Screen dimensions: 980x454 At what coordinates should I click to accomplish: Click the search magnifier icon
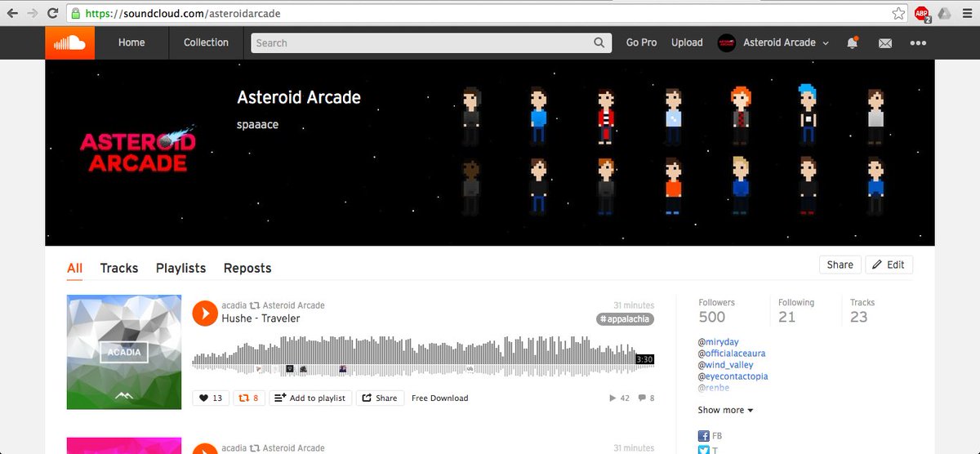point(599,42)
